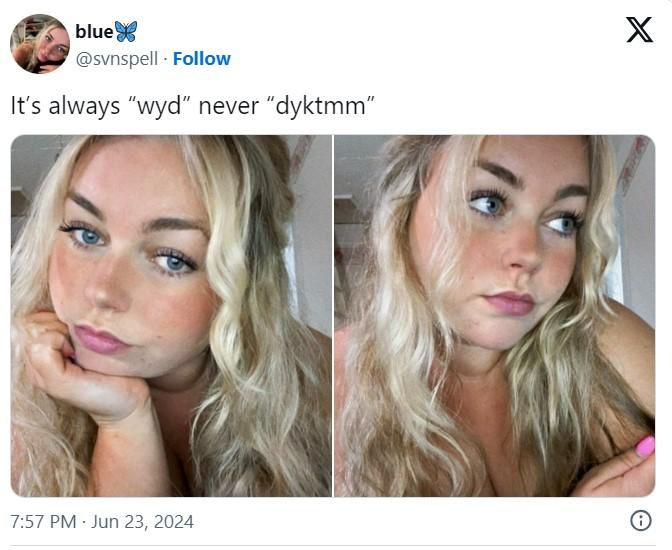Open the @svnspell handle
The width and height of the screenshot is (672, 550).
point(117,59)
